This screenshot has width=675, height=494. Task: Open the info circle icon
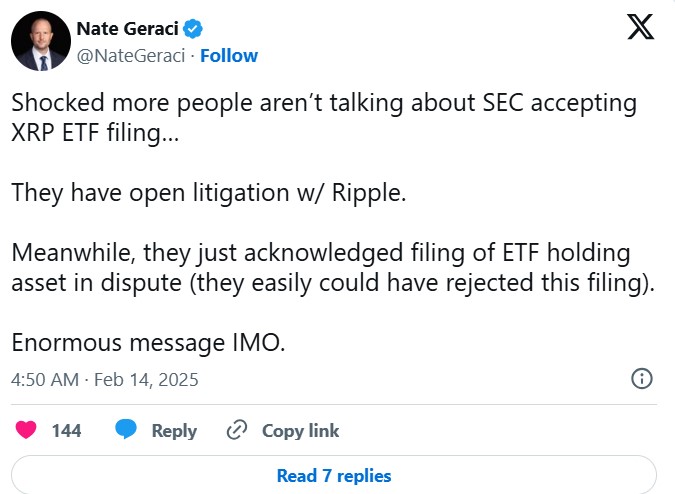642,379
